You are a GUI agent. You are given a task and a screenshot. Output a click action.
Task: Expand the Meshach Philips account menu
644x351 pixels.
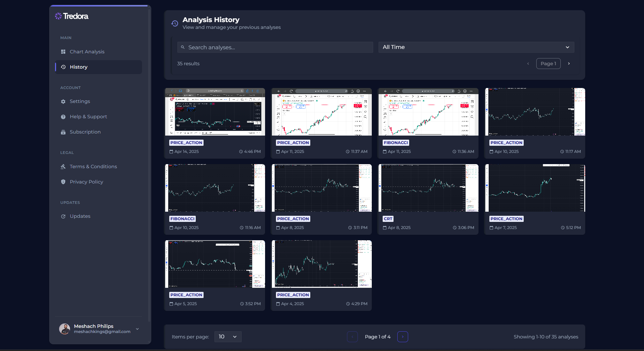(137, 329)
